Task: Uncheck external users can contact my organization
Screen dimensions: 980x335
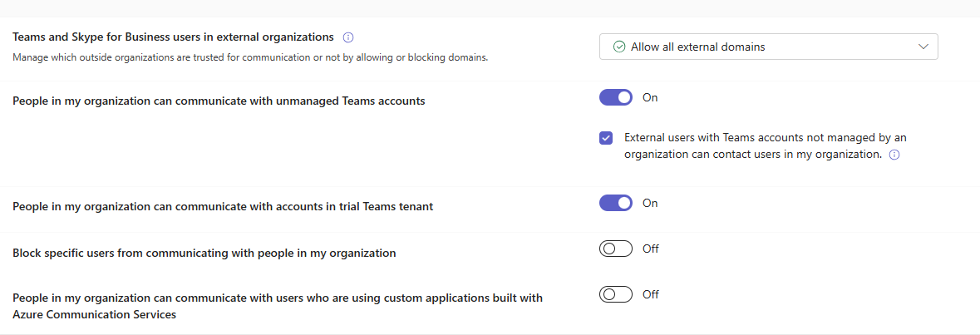Action: pyautogui.click(x=606, y=138)
